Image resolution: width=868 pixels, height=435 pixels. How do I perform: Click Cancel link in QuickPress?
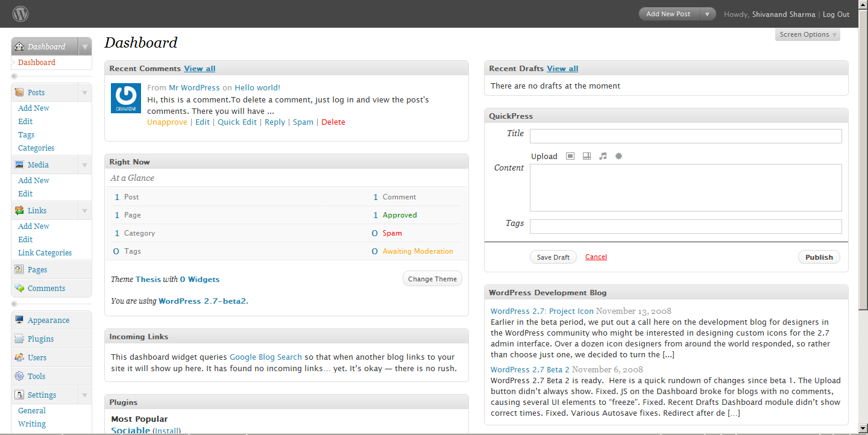[x=596, y=257]
